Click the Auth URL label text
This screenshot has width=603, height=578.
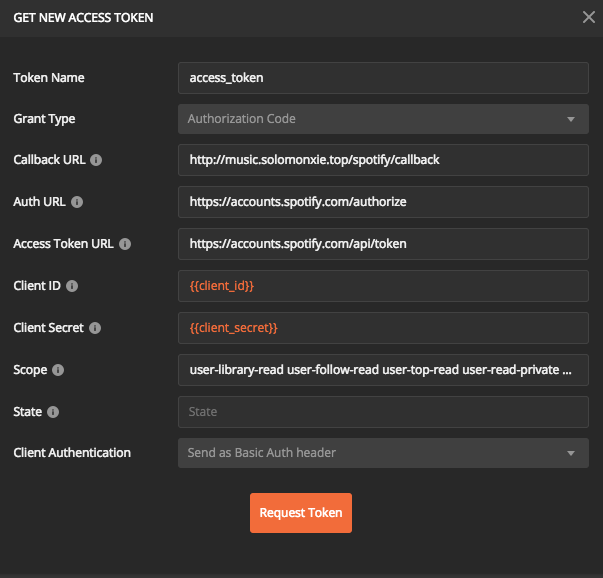tap(39, 202)
